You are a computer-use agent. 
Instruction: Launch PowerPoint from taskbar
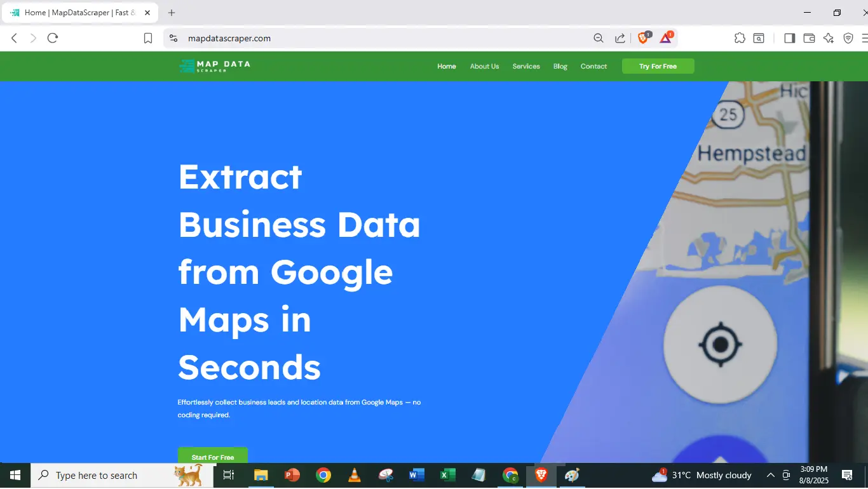click(292, 475)
